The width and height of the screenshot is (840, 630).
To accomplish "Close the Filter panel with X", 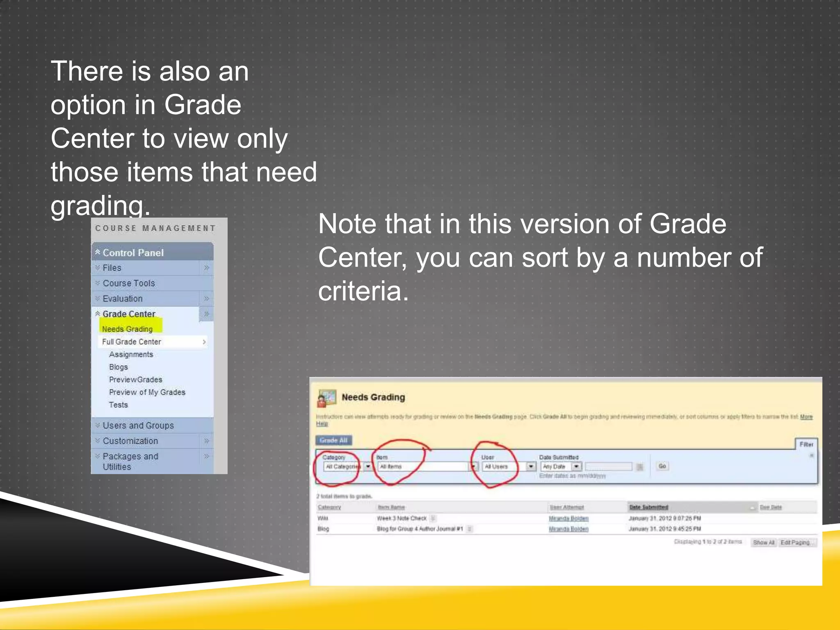I will (x=811, y=456).
